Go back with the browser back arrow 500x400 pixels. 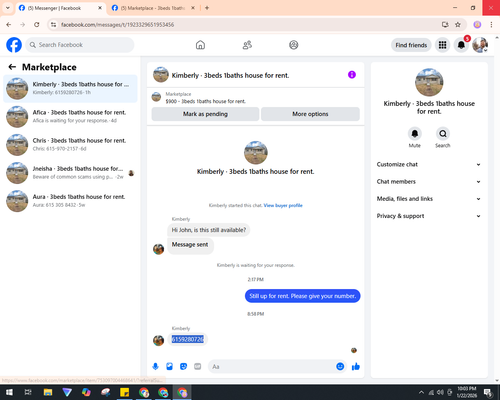point(9,25)
